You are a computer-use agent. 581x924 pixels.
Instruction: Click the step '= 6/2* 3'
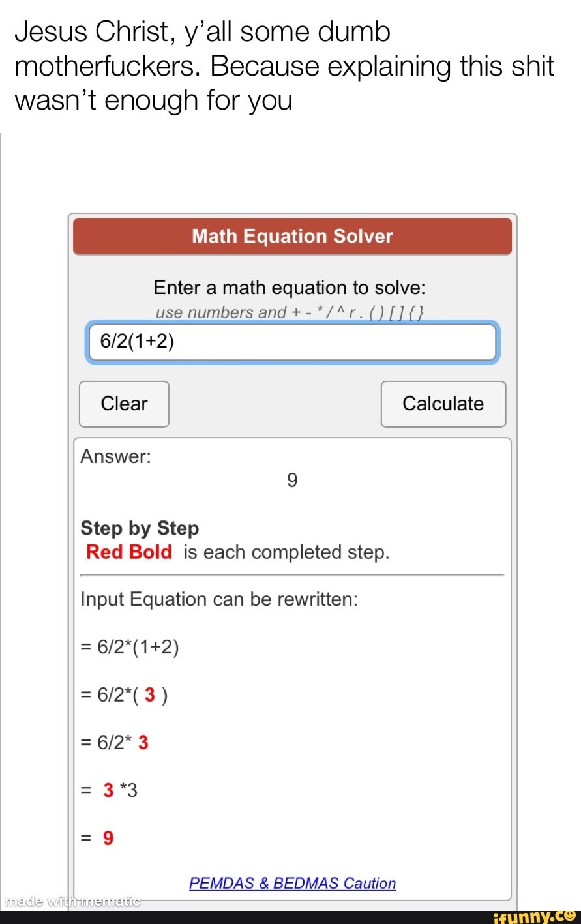point(115,743)
